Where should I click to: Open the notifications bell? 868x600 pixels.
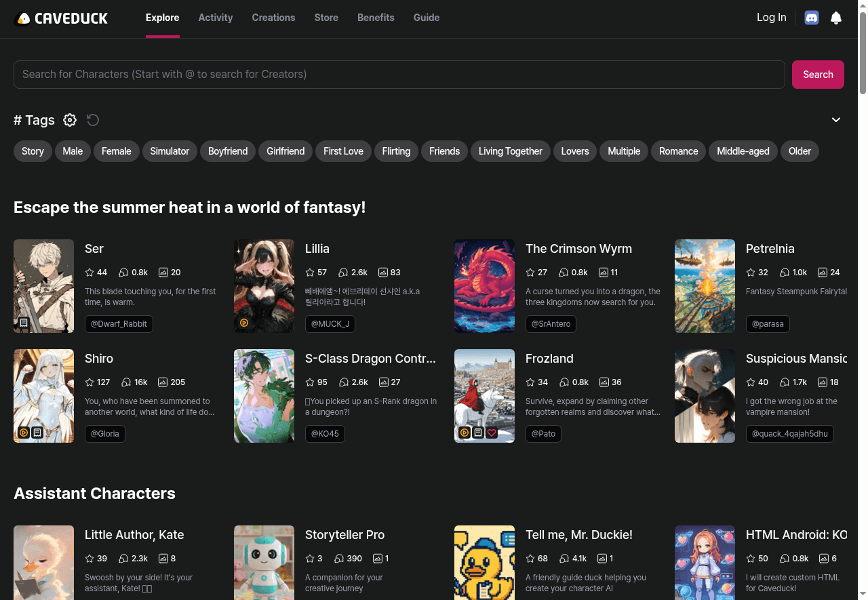(x=836, y=18)
